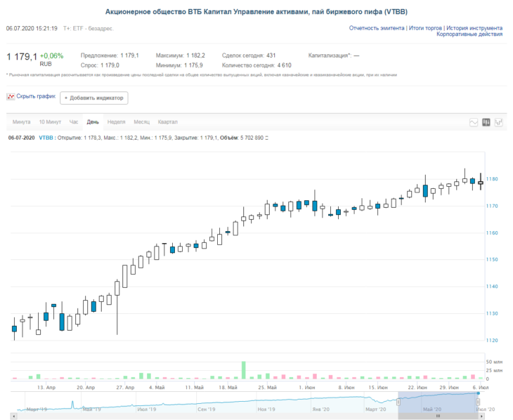The image size is (513, 420).
Task: Click page title with (VTBB)
Action: tap(256, 12)
